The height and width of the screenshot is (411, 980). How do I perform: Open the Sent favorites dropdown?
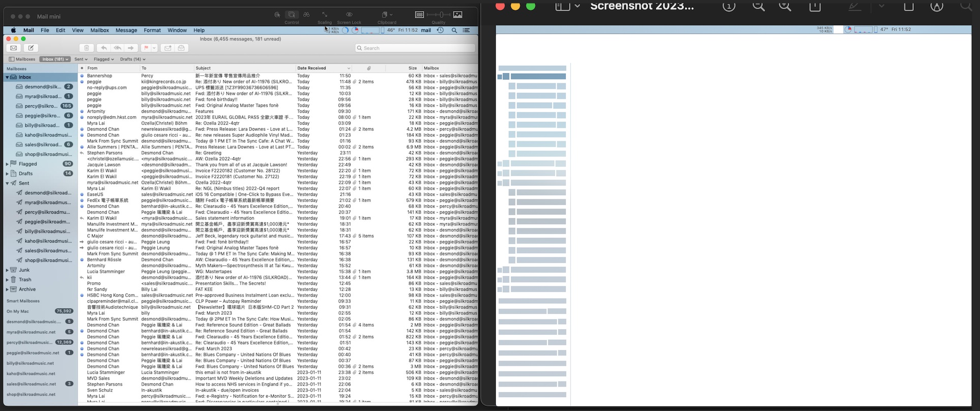coord(81,59)
